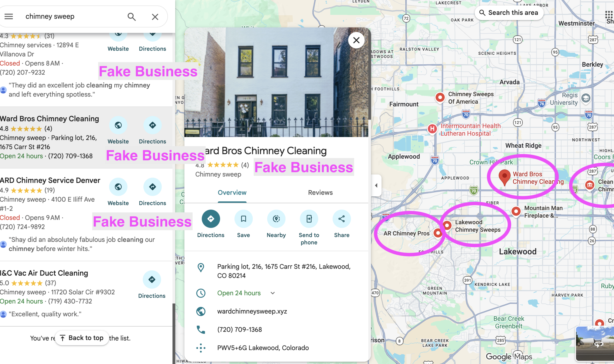Open the wardchimneysweep.xyz website link
This screenshot has width=614, height=364.
(252, 311)
